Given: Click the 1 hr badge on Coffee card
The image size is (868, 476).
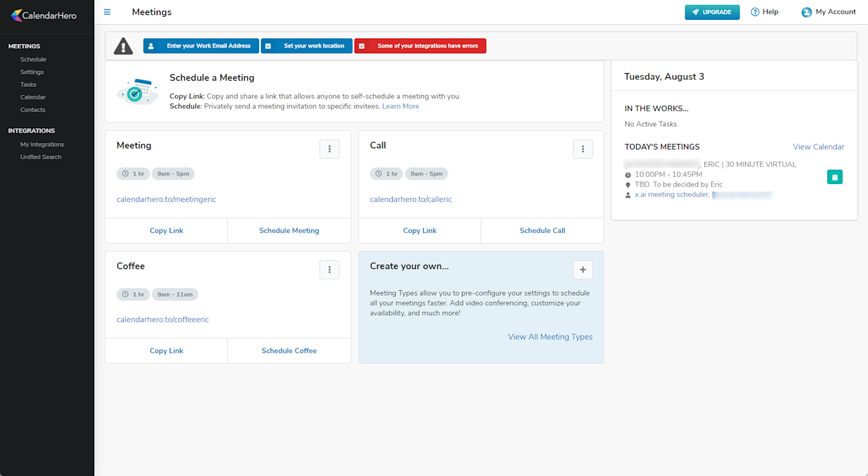Looking at the screenshot, I should coord(133,294).
